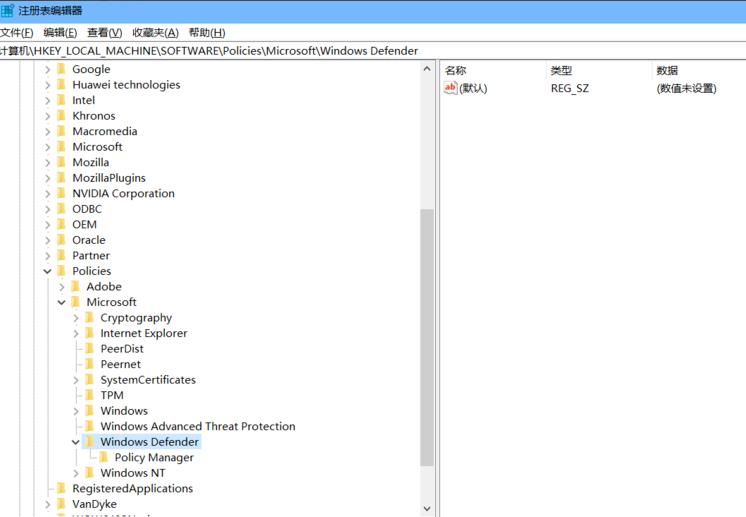Collapse the Microsoft key under Policies
746x517 pixels.
pyautogui.click(x=61, y=302)
